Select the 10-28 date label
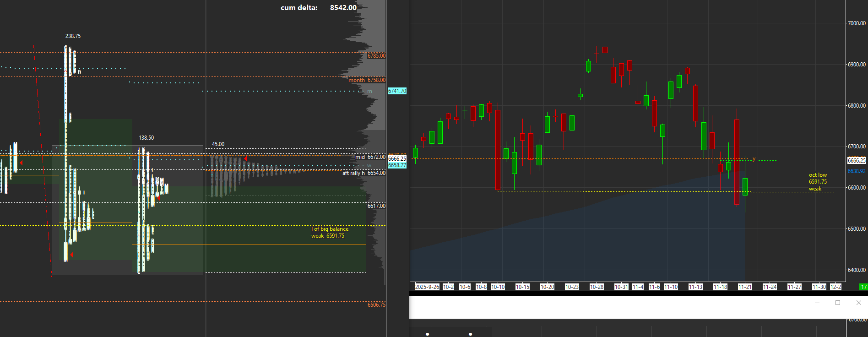This screenshot has height=337, width=868. pyautogui.click(x=597, y=287)
